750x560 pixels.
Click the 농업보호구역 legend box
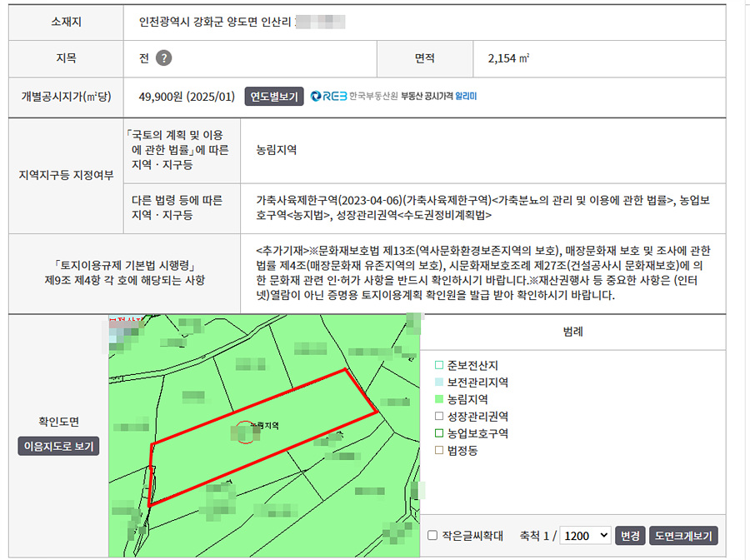pyautogui.click(x=439, y=433)
